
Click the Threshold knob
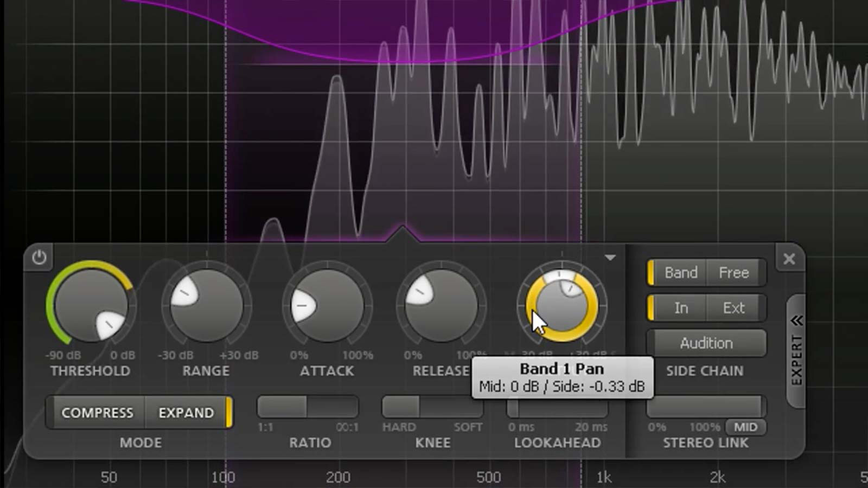point(91,305)
